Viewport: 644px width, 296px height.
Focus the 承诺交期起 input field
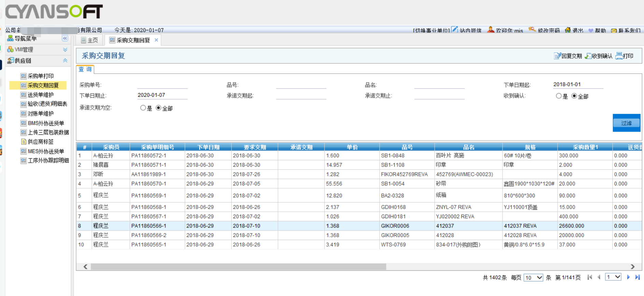[x=301, y=95]
